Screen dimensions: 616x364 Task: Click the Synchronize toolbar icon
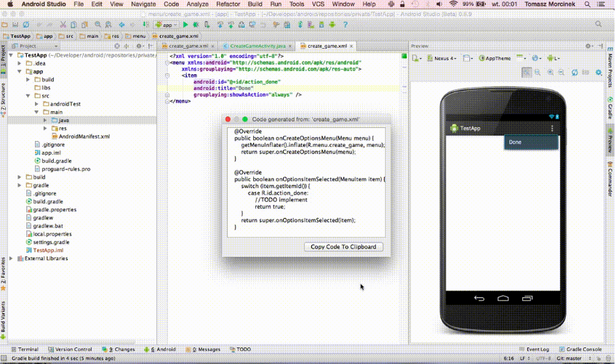pyautogui.click(x=26, y=25)
